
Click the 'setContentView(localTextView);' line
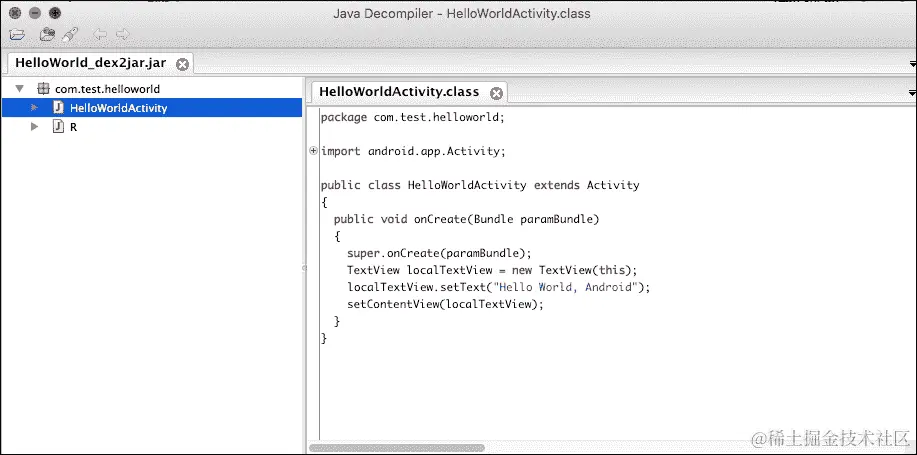pyautogui.click(x=445, y=304)
